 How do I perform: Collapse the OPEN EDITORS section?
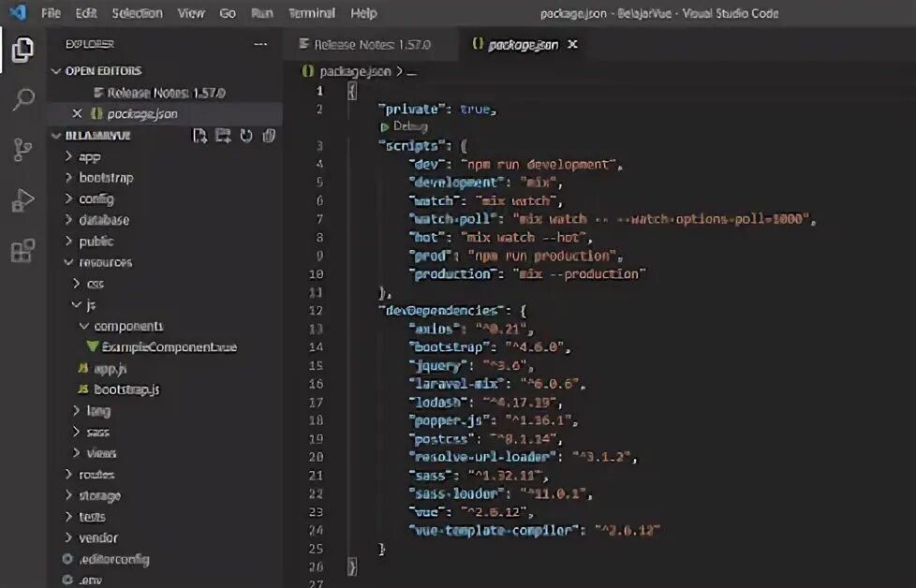57,70
